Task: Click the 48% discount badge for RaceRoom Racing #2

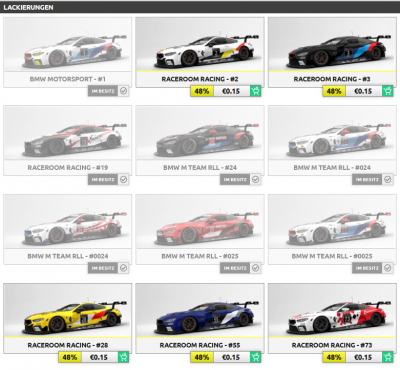Action: click(202, 91)
